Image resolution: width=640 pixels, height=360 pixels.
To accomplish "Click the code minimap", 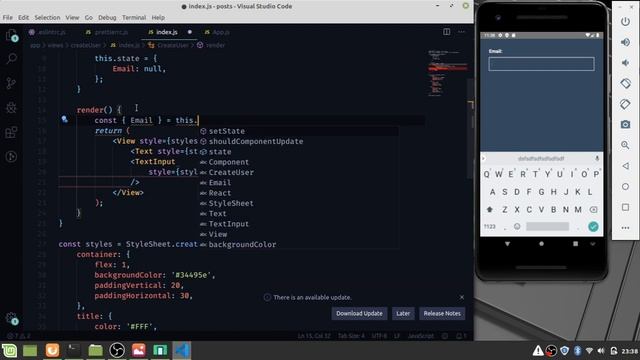I will point(447,73).
